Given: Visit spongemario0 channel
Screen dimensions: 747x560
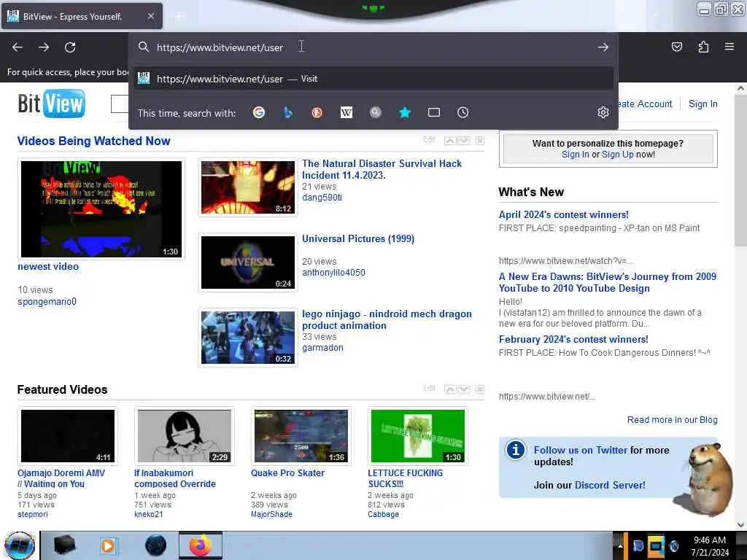Looking at the screenshot, I should pyautogui.click(x=47, y=301).
